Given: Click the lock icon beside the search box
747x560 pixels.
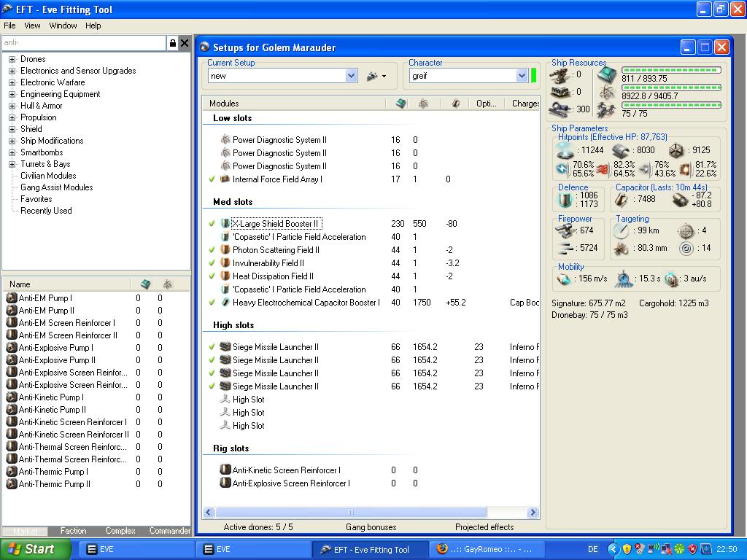Looking at the screenshot, I should click(172, 43).
